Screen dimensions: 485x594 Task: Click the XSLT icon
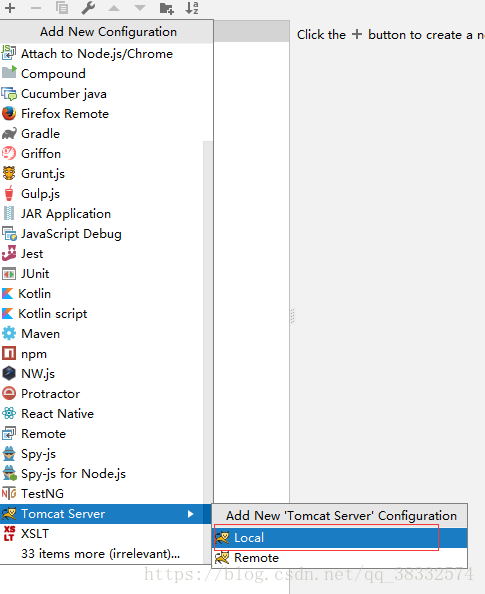click(9, 533)
